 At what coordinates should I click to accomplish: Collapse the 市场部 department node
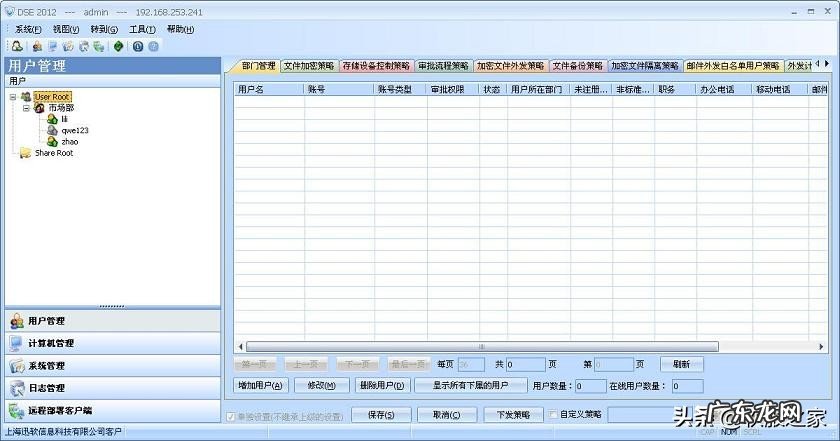tap(26, 108)
